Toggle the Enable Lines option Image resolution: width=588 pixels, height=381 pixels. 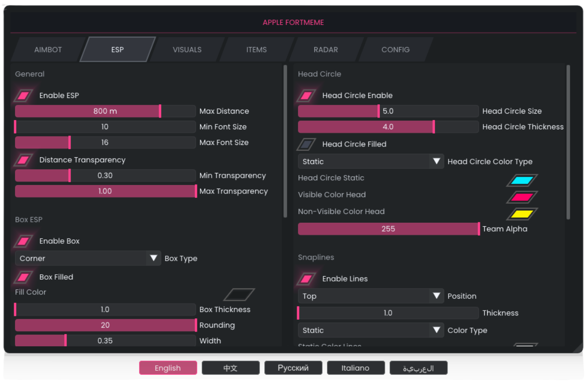(306, 279)
